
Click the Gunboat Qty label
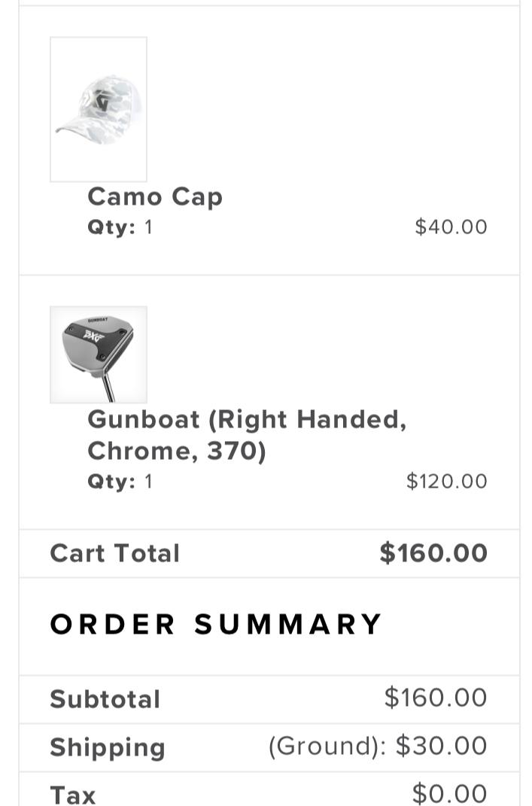pos(111,482)
